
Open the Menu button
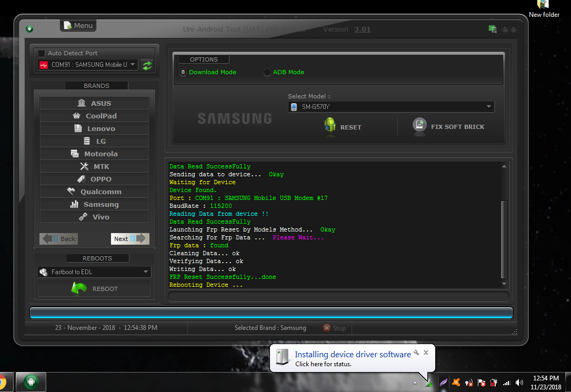[x=78, y=25]
